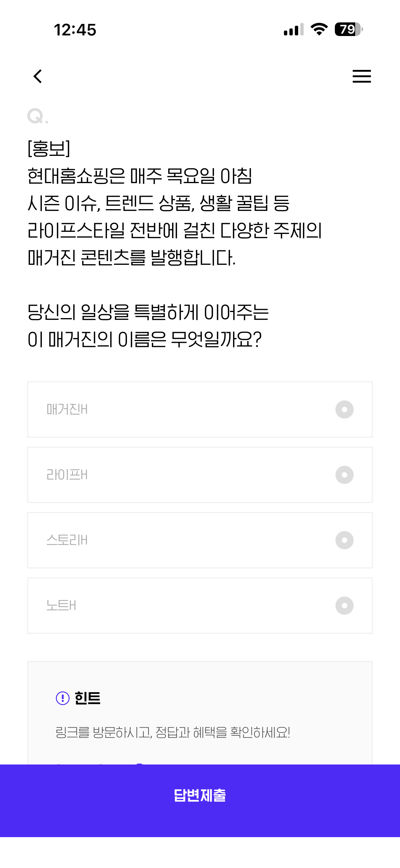The height and width of the screenshot is (868, 400).
Task: Choose the 스토리H answer label
Action: point(67,540)
